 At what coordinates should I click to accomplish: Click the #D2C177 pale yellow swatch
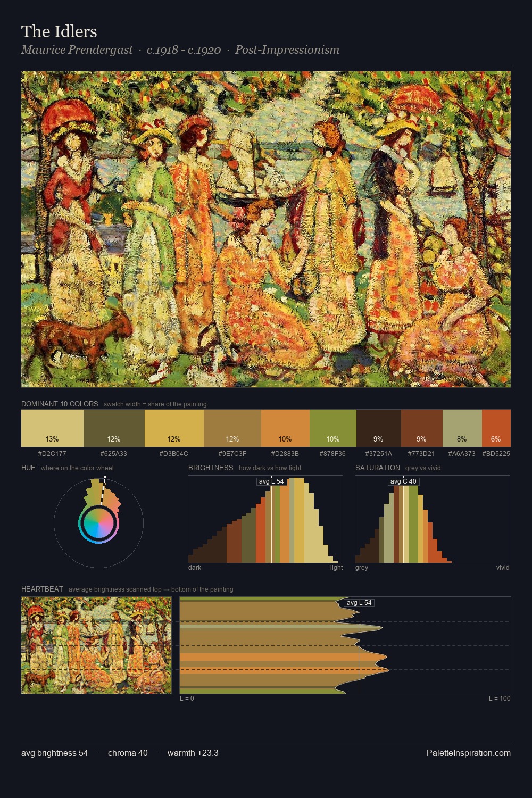52,428
